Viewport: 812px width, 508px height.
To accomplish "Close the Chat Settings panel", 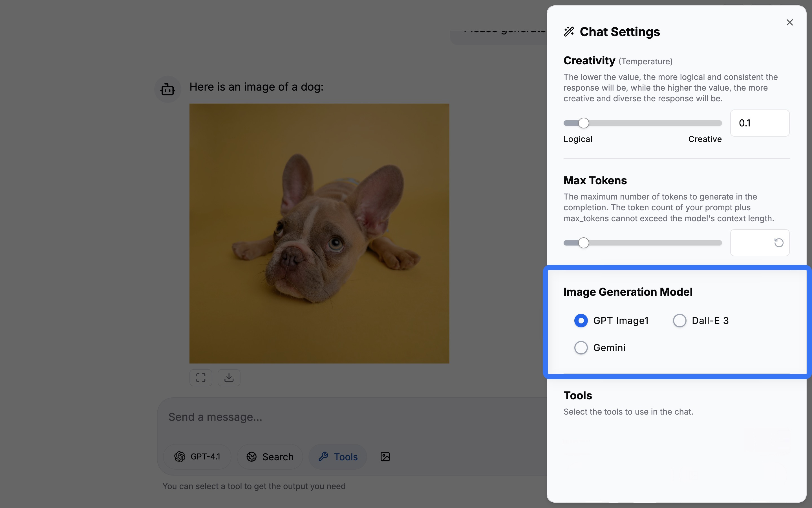I will pos(789,23).
